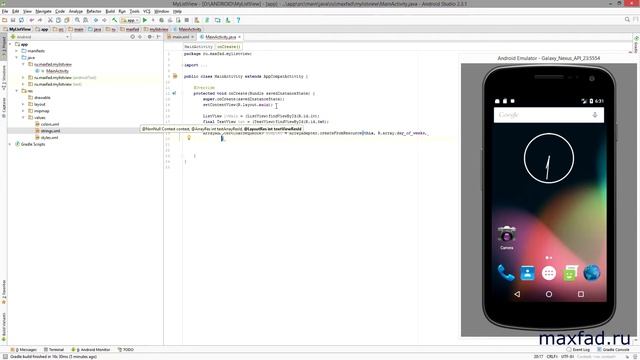The width and height of the screenshot is (640, 360).
Task: Open the Android view selector dropdown
Action: 40,37
